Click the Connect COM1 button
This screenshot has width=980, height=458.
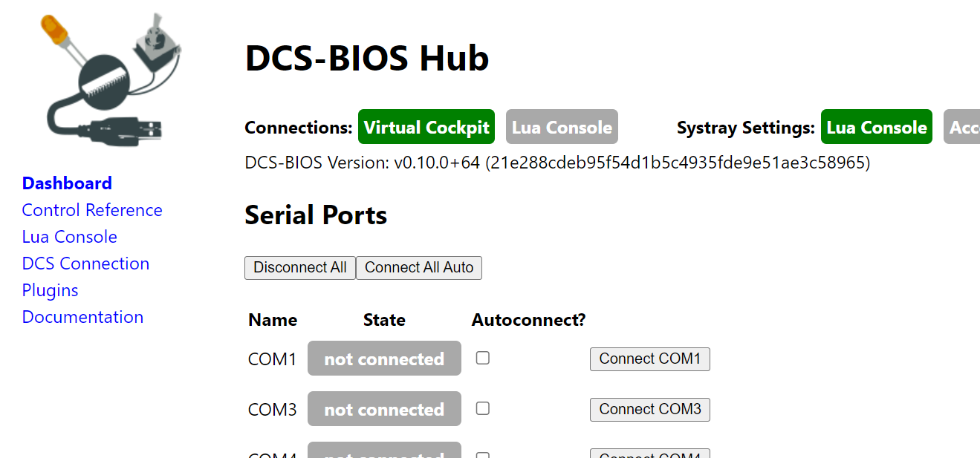pyautogui.click(x=650, y=359)
